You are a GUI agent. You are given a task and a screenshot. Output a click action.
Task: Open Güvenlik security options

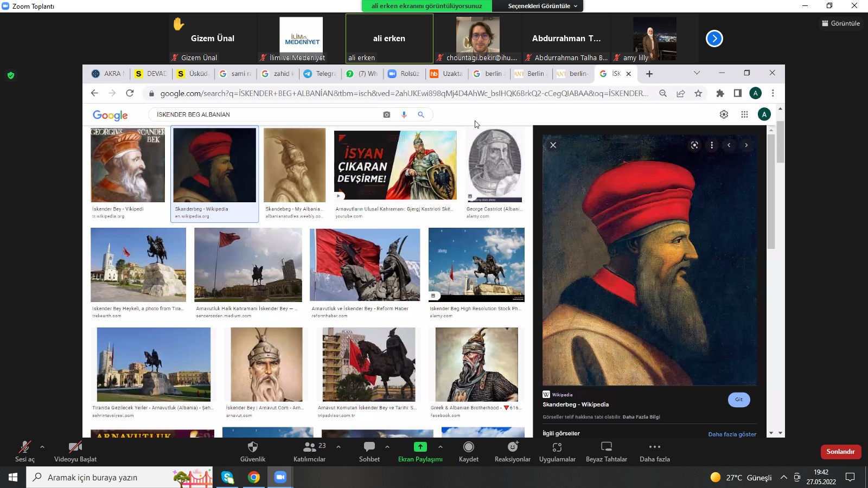(x=253, y=452)
